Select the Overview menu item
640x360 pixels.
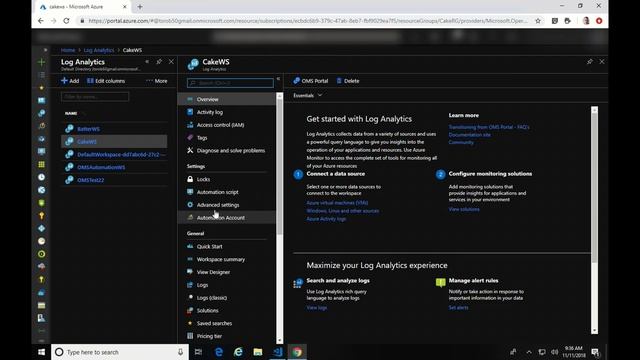(x=227, y=99)
